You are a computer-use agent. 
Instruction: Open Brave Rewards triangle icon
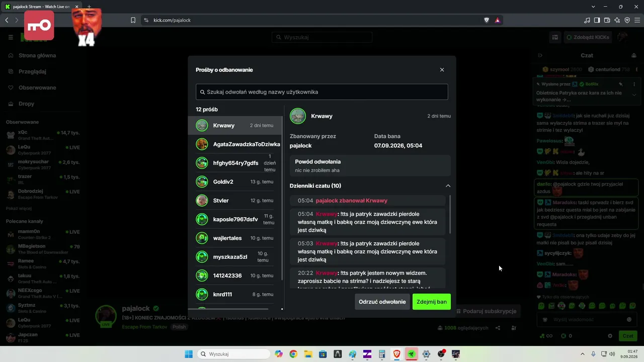click(497, 20)
